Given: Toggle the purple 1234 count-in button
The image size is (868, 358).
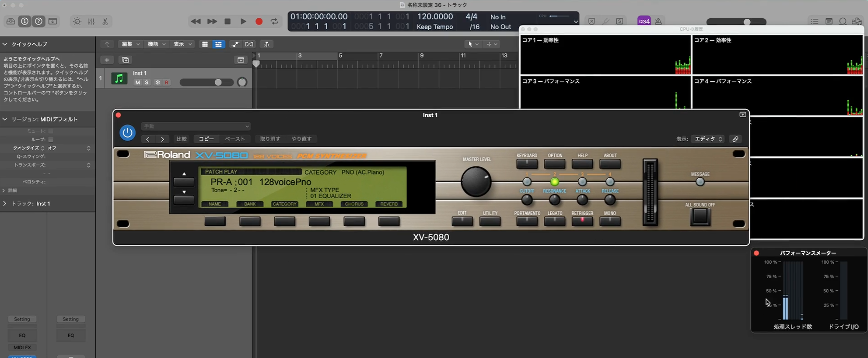Looking at the screenshot, I should tap(644, 21).
